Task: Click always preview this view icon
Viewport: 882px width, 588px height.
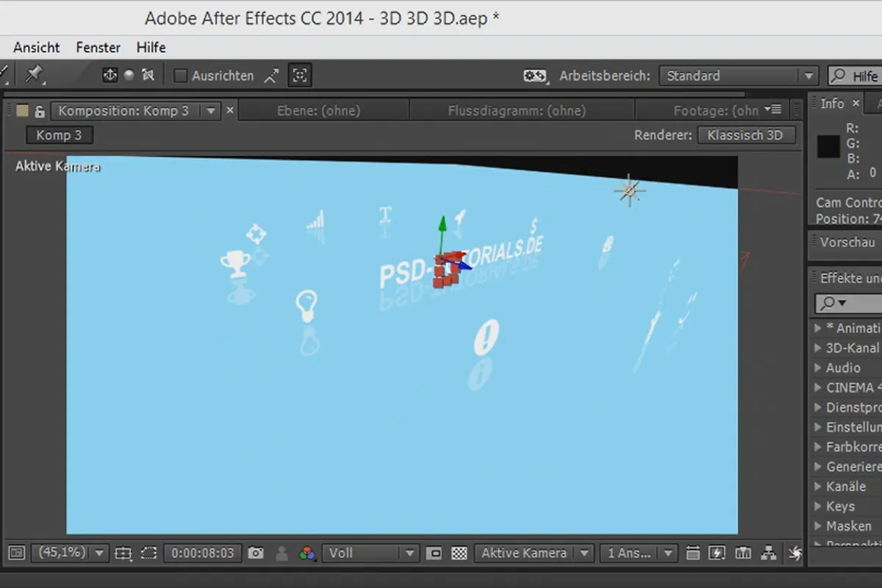Action: pos(17,553)
